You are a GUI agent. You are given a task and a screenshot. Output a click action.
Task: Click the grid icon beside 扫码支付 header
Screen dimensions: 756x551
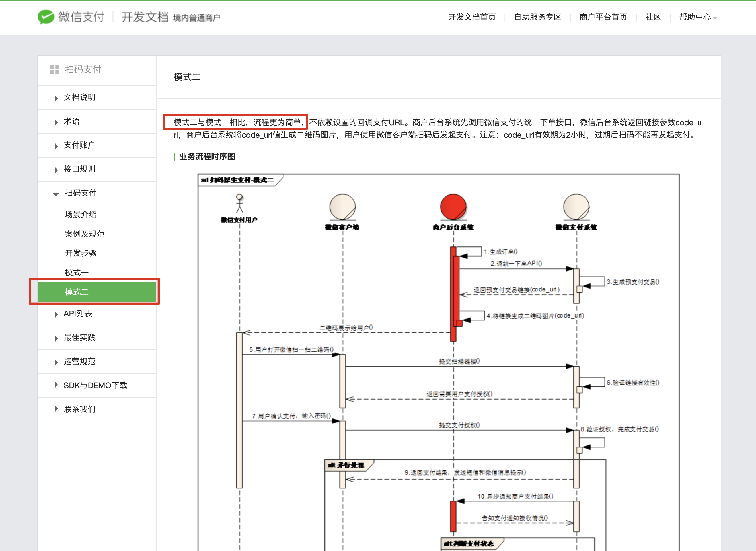click(x=54, y=69)
